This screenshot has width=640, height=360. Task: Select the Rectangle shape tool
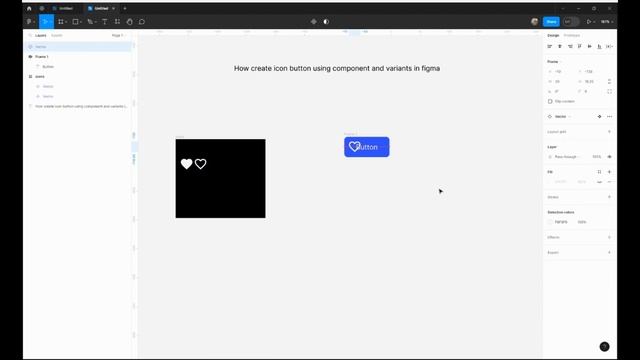coord(75,22)
